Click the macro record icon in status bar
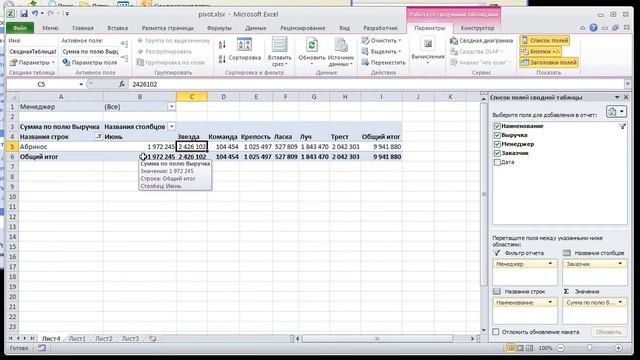The width and height of the screenshot is (640, 360). [41, 348]
